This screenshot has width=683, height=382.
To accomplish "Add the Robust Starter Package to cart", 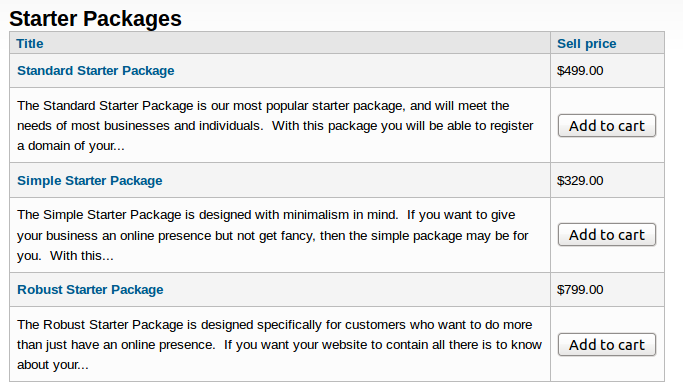I will click(607, 345).
